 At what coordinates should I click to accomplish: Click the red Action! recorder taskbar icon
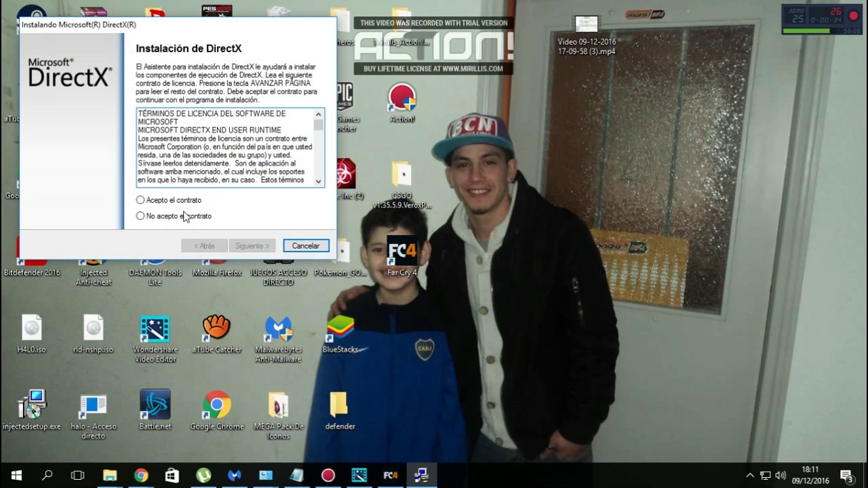tap(328, 475)
